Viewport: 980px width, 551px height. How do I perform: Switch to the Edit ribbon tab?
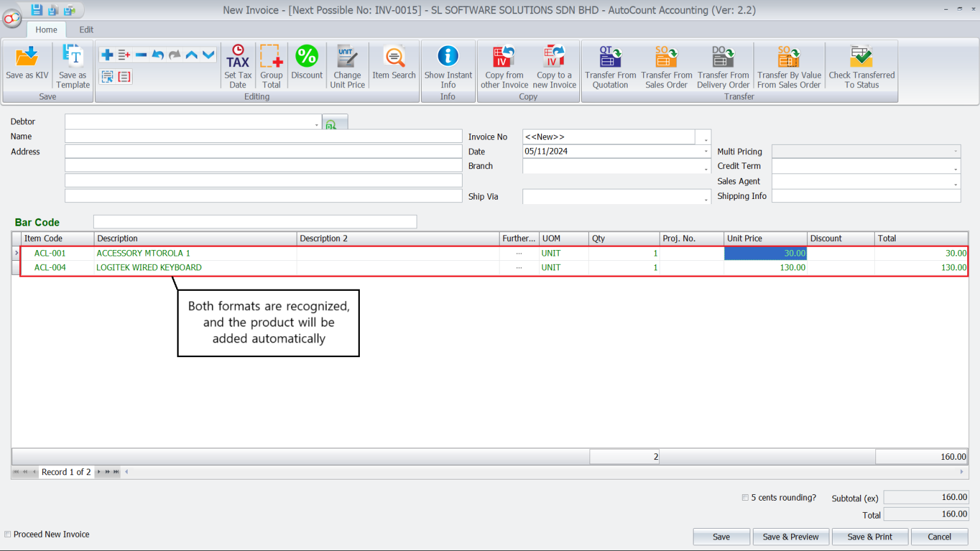tap(86, 29)
